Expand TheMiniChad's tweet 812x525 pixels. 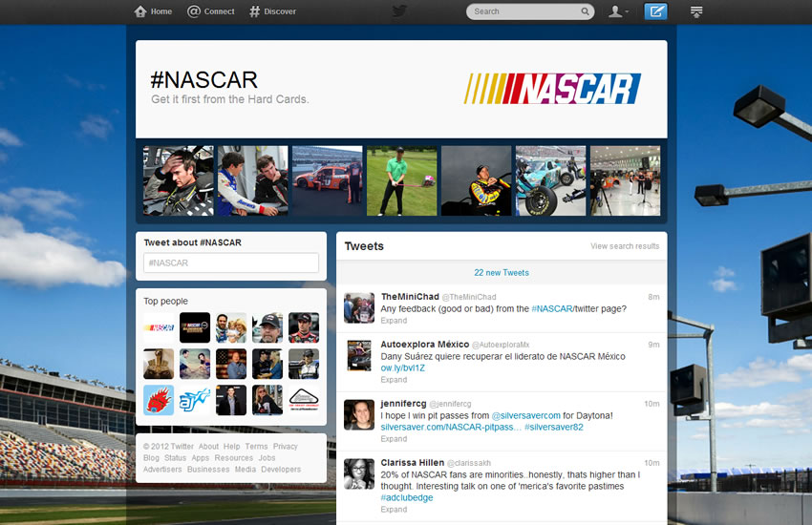pyautogui.click(x=394, y=321)
